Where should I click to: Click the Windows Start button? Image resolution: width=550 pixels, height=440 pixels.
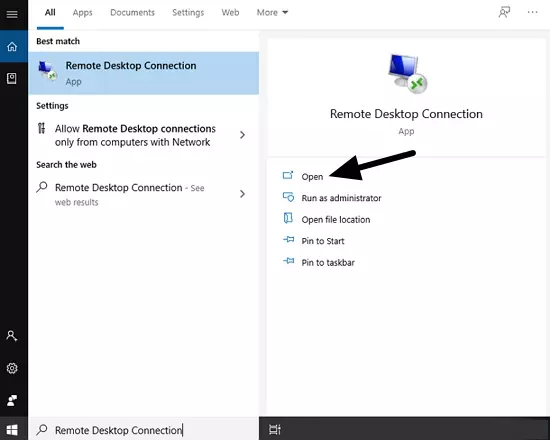12,430
